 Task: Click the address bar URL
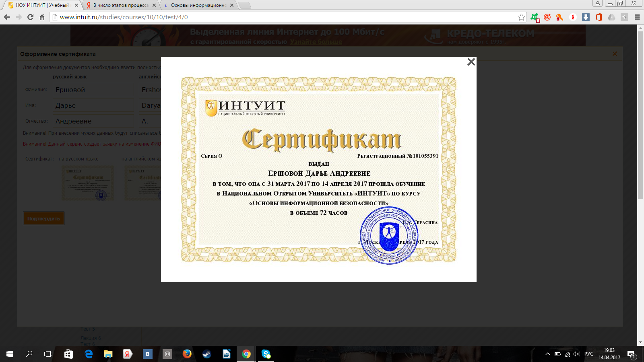pyautogui.click(x=124, y=17)
